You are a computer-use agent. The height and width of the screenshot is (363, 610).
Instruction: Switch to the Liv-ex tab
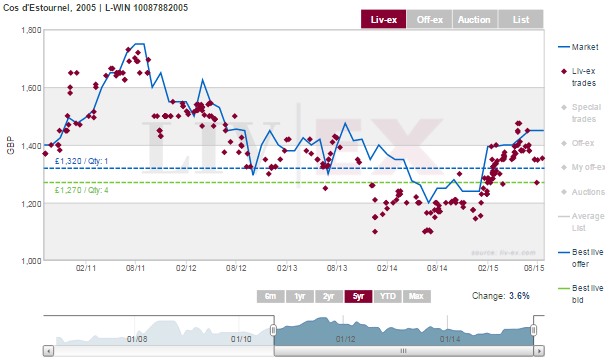383,19
